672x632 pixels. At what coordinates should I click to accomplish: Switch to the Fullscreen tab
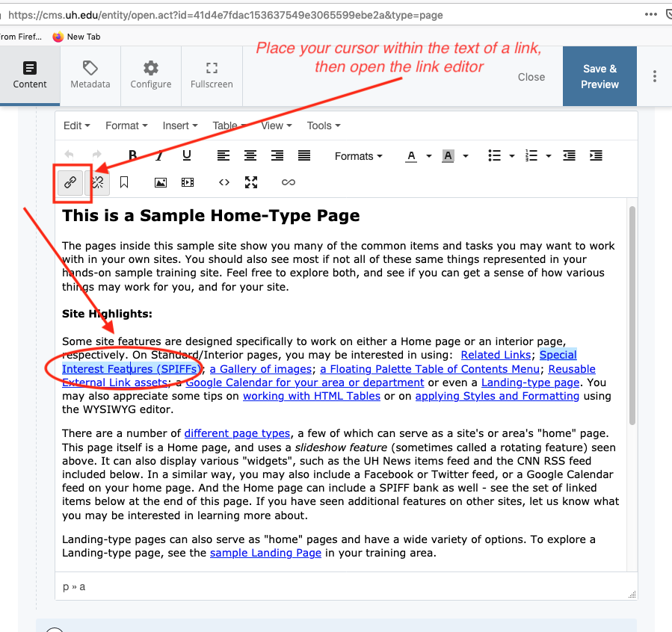(x=212, y=75)
